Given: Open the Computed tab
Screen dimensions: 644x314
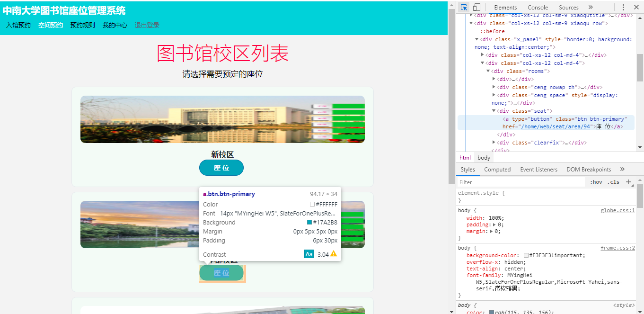Looking at the screenshot, I should (497, 170).
